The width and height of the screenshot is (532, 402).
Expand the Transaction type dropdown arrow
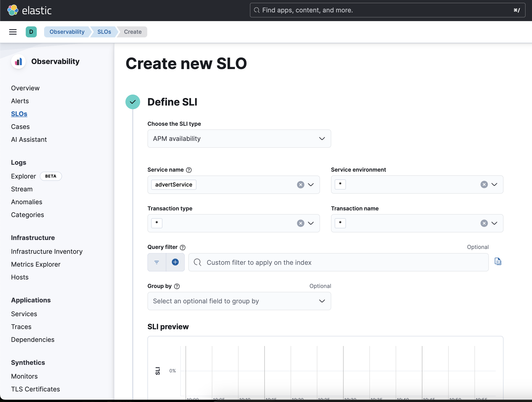tap(311, 223)
